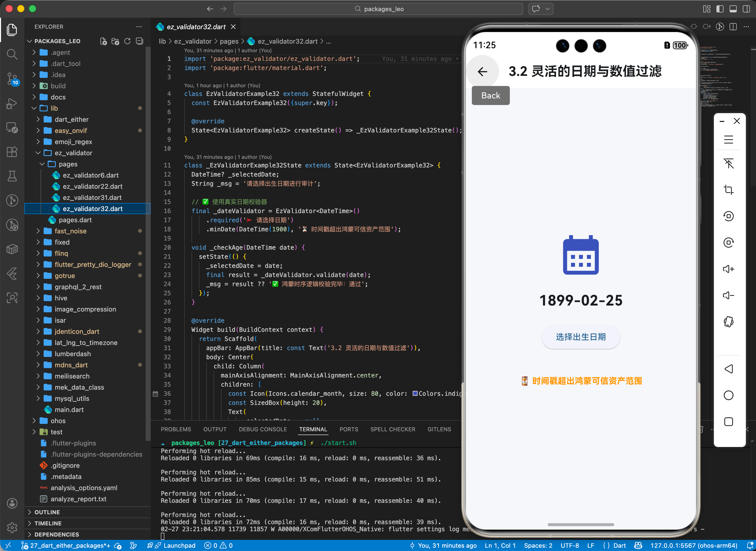Expand the OUTLINE section
This screenshot has height=551, width=756.
point(47,512)
